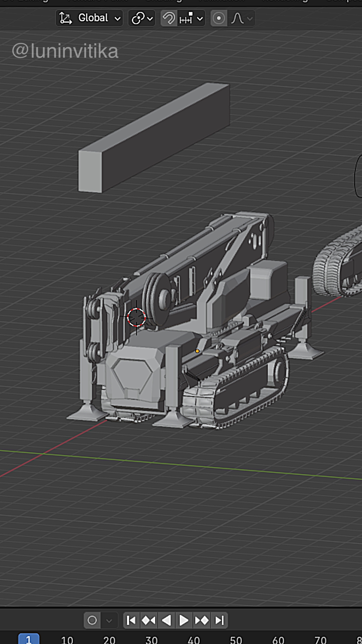The image size is (362, 644).
Task: Jump to the first frame
Action: (131, 621)
